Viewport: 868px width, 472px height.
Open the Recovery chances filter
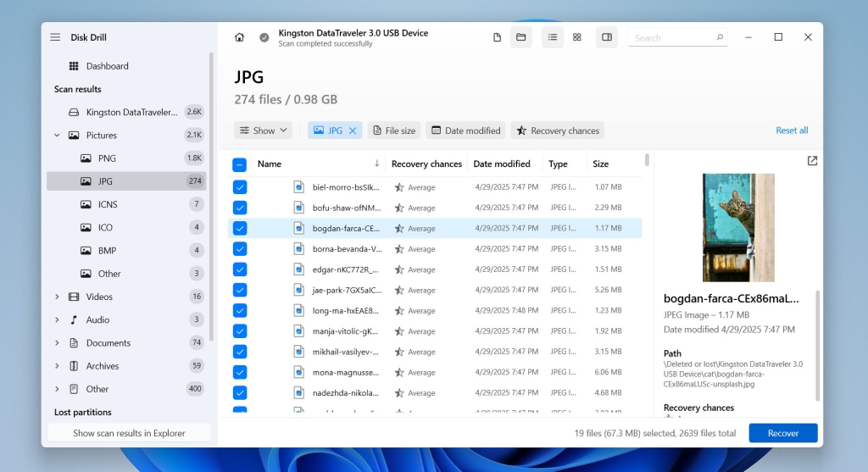558,130
